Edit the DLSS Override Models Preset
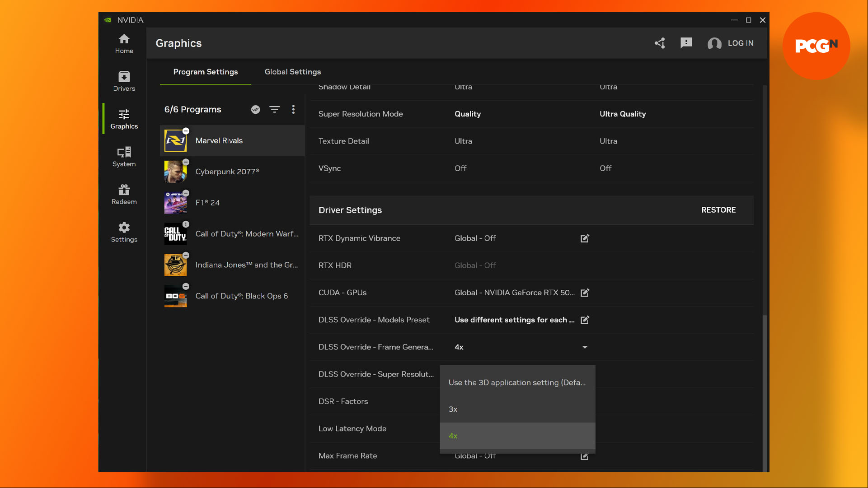 [x=585, y=320]
